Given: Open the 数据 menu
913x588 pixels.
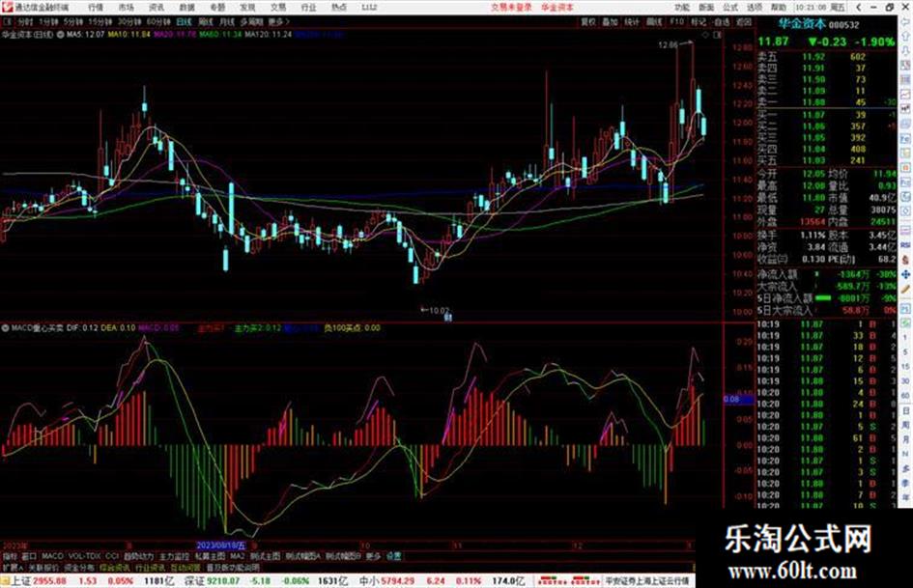Looking at the screenshot, I should coord(186,8).
